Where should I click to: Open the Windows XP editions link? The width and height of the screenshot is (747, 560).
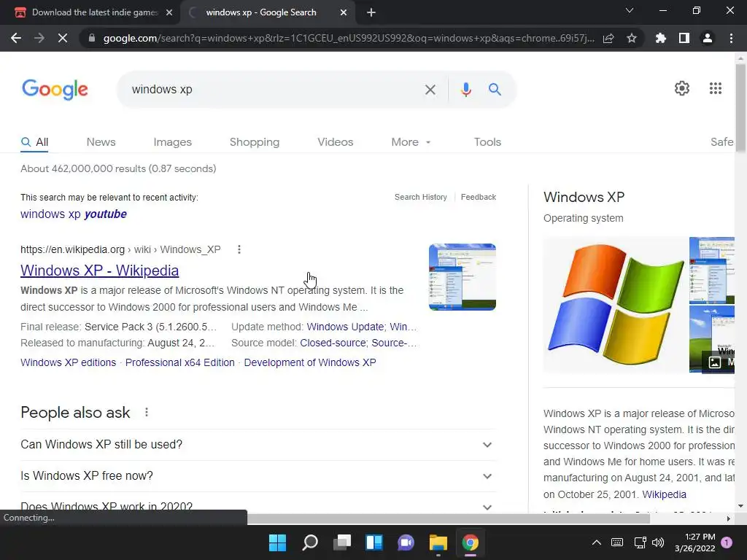pyautogui.click(x=68, y=362)
